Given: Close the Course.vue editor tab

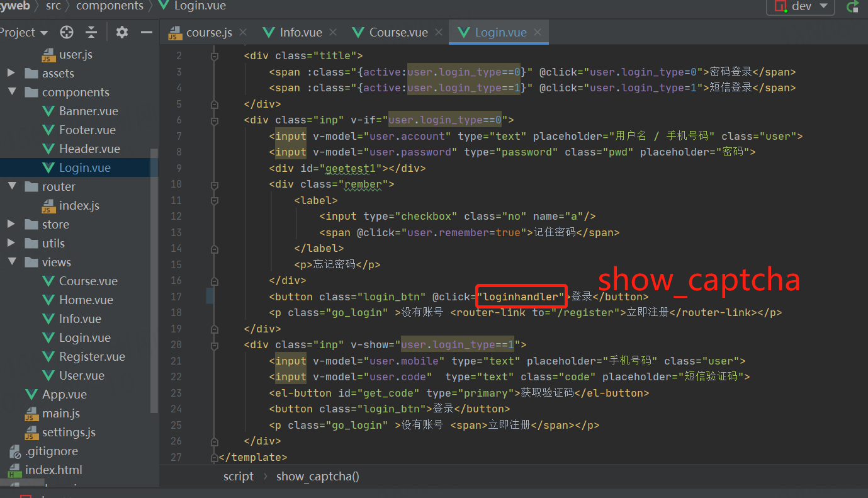Looking at the screenshot, I should [x=439, y=32].
